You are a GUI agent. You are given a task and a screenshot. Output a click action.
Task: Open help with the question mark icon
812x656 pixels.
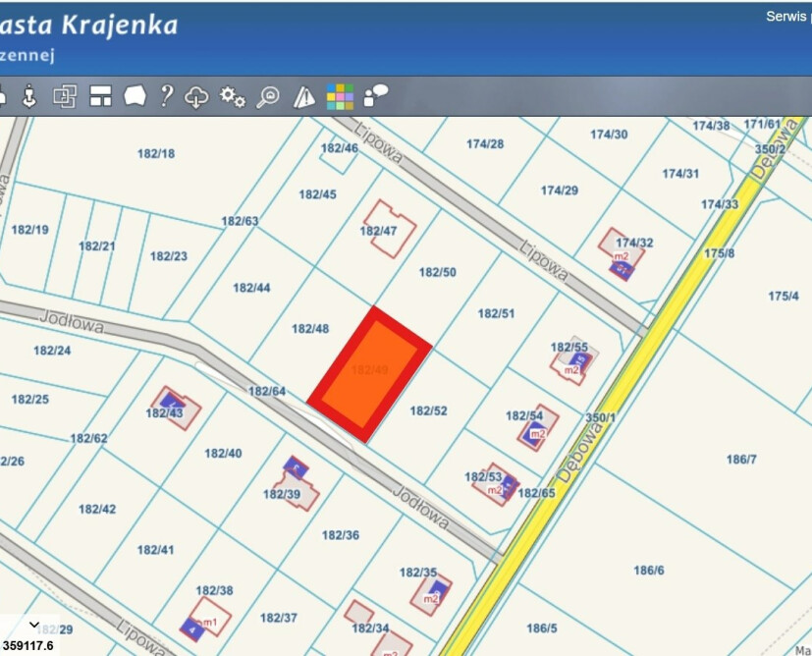(165, 95)
